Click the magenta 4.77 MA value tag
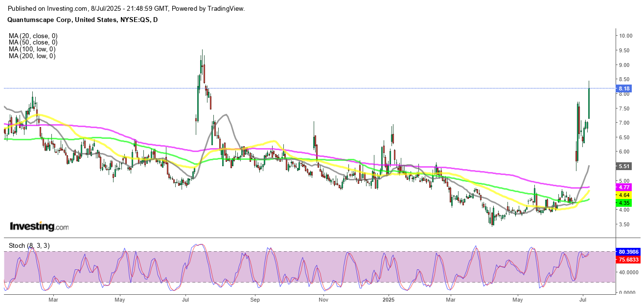644x306 pixels. tap(623, 187)
